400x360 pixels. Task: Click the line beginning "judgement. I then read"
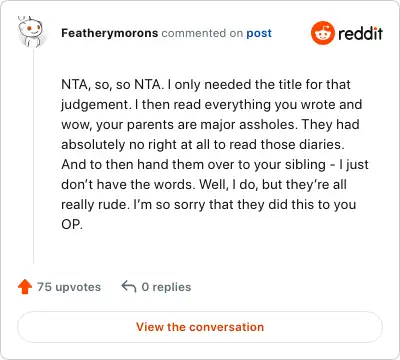click(211, 105)
